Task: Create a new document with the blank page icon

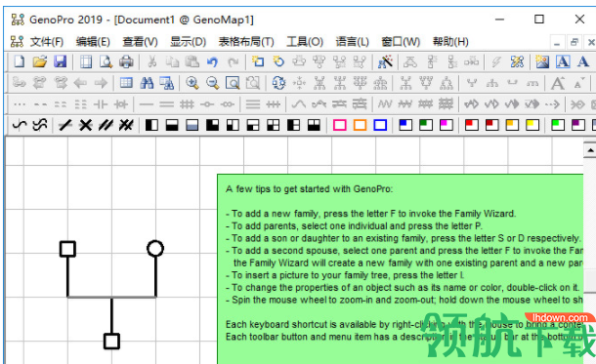Action: coord(20,61)
